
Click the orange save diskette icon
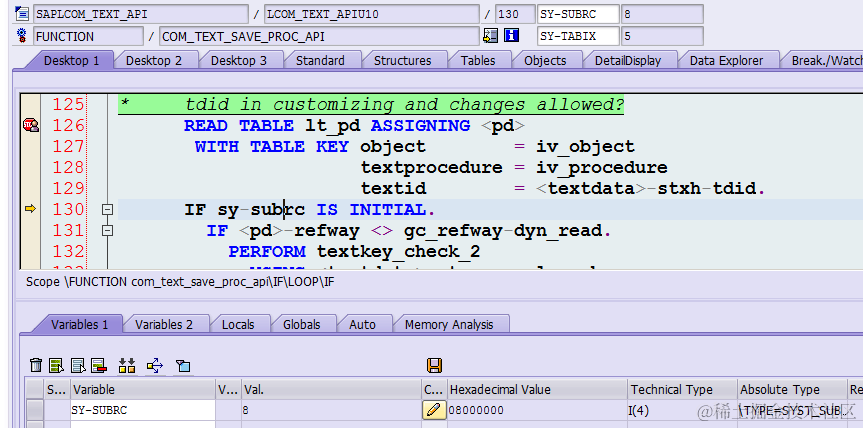pos(434,365)
